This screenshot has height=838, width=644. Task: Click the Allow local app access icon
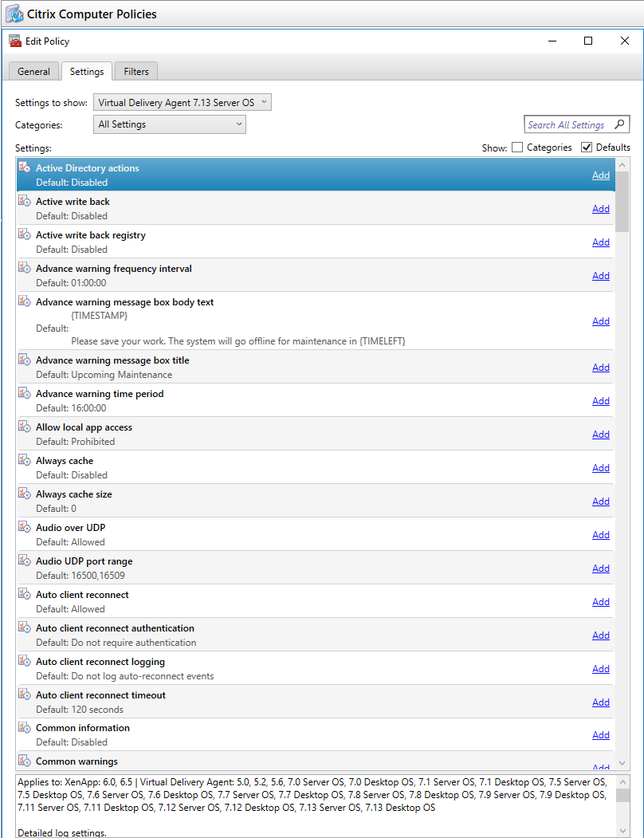tap(25, 427)
